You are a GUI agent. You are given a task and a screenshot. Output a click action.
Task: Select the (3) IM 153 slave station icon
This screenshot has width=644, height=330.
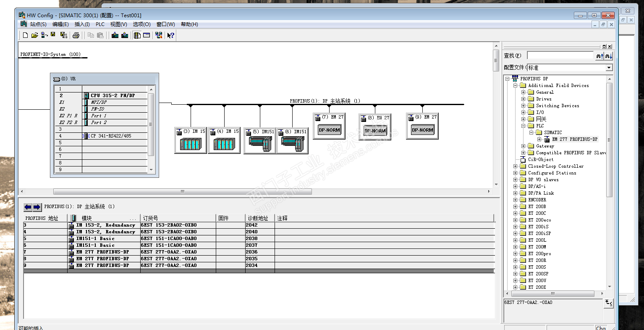point(191,140)
